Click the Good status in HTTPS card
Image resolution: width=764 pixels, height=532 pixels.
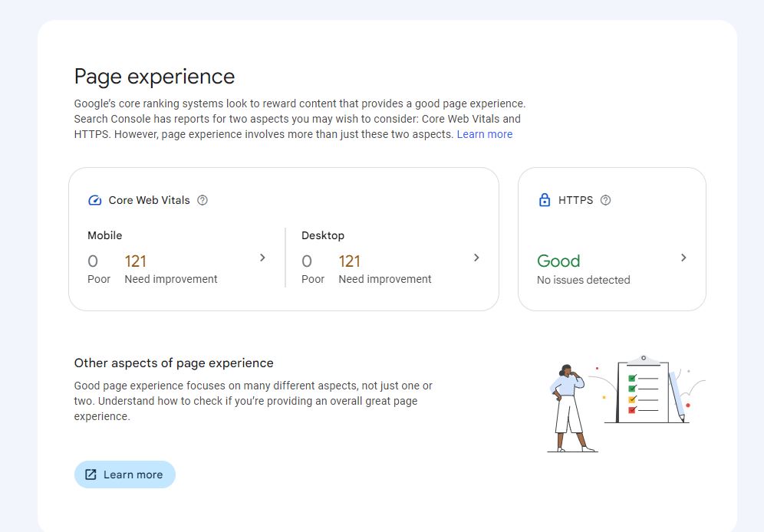tap(558, 261)
